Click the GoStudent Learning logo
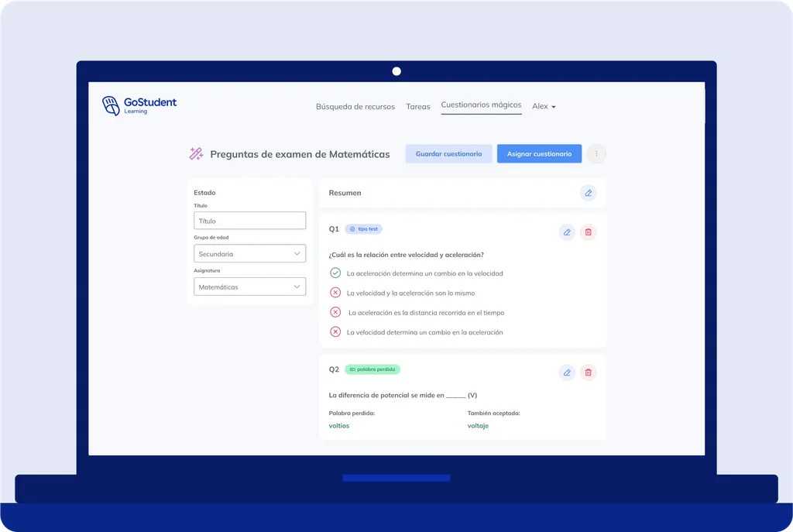Image resolution: width=793 pixels, height=532 pixels. [x=139, y=105]
